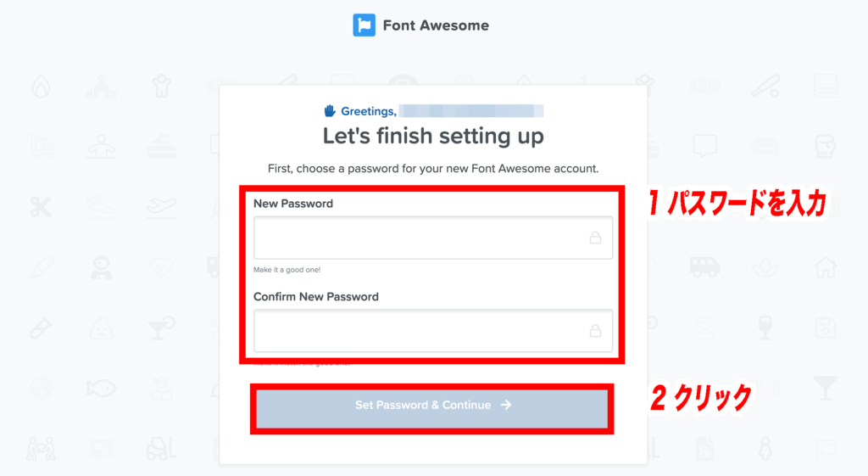Click the lock icon in Confirm Password field
This screenshot has width=868, height=476.
click(595, 331)
